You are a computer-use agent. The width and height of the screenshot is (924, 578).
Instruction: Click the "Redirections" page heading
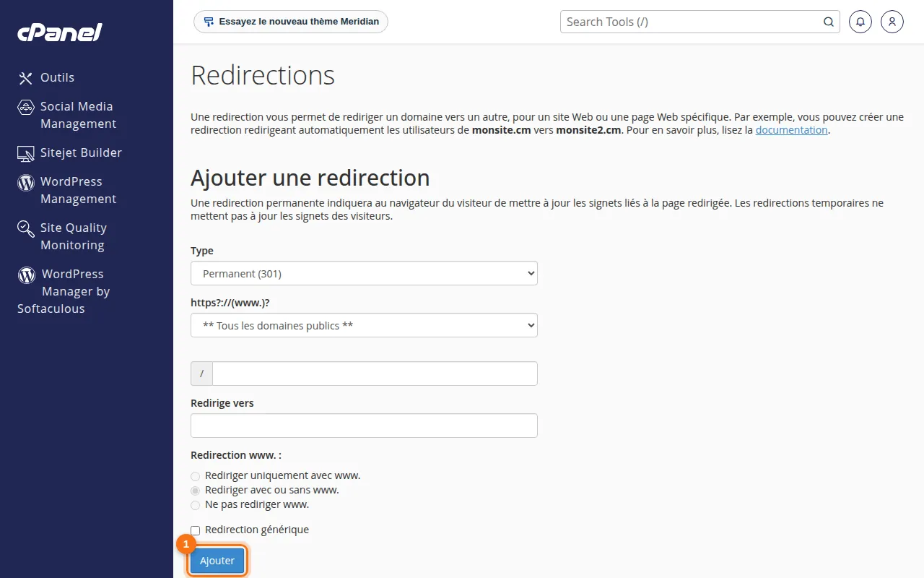pyautogui.click(x=263, y=75)
